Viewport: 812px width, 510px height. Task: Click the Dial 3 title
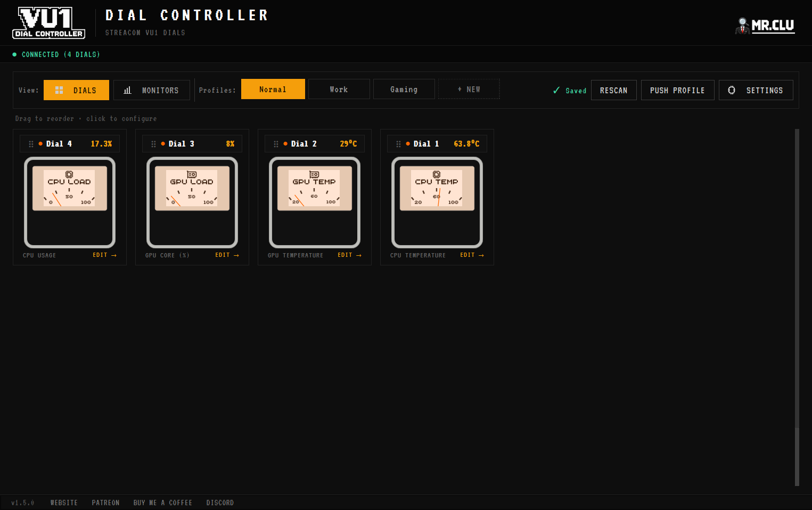(x=182, y=144)
